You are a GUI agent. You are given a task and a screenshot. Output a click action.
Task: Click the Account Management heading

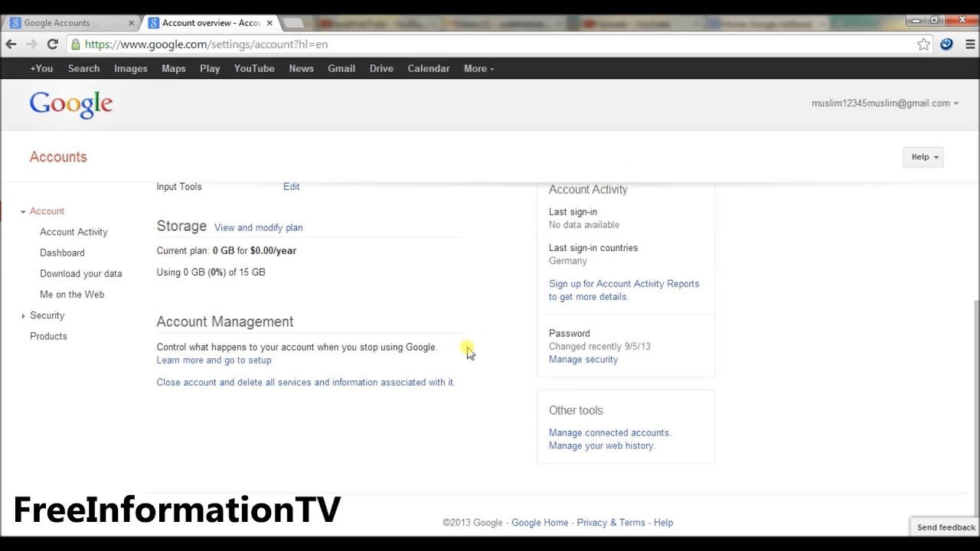click(225, 322)
